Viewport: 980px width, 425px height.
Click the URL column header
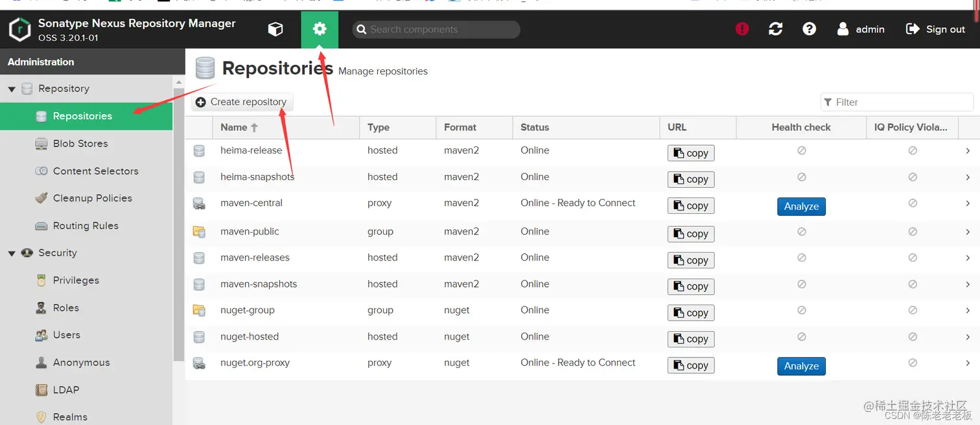pos(698,128)
